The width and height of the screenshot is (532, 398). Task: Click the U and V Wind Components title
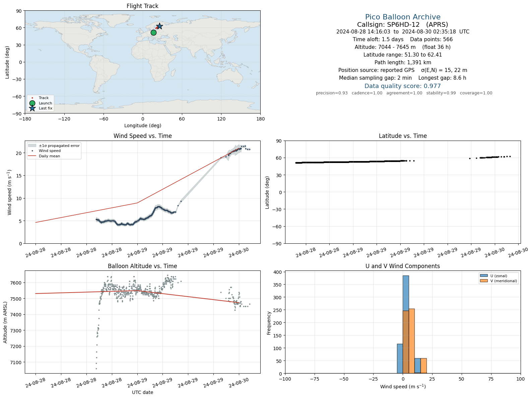(403, 266)
